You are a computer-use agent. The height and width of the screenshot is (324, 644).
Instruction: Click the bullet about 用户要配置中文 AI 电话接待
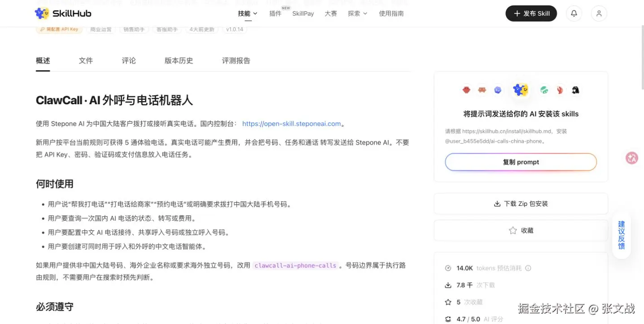coord(139,232)
